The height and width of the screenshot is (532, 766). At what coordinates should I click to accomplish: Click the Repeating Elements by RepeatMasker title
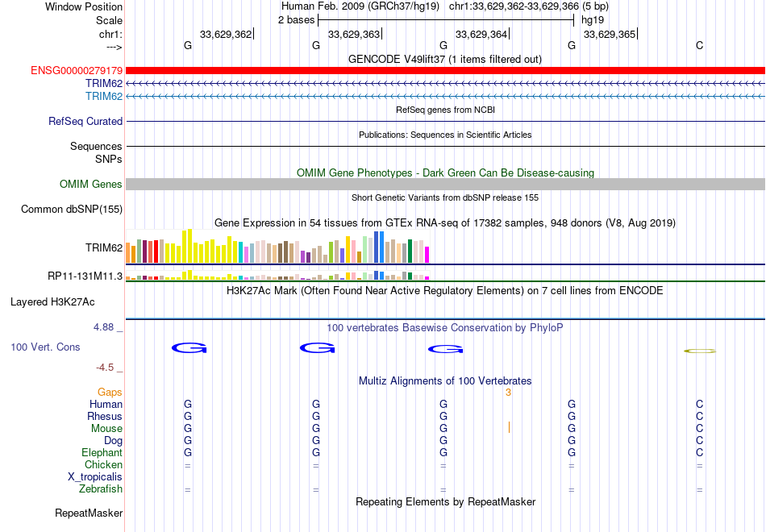coord(445,501)
